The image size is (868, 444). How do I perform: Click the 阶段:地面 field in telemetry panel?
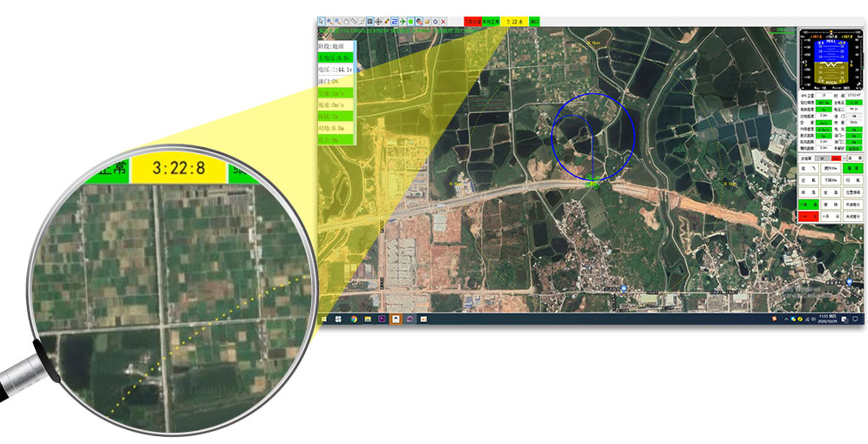(336, 45)
